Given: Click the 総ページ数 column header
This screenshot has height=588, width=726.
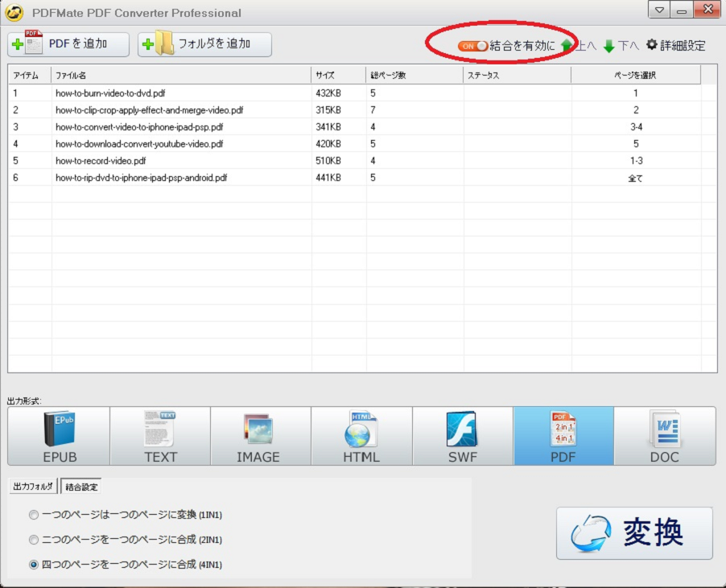Looking at the screenshot, I should [x=415, y=76].
